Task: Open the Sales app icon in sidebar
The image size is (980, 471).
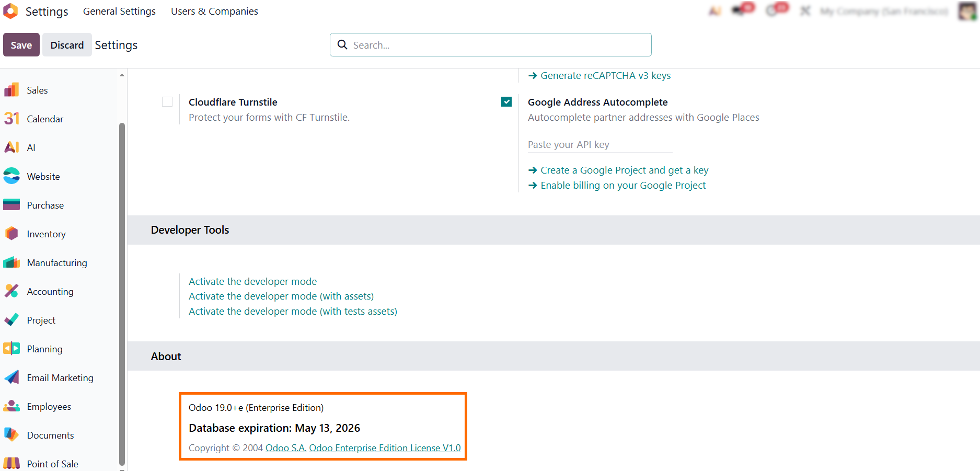Action: click(11, 90)
